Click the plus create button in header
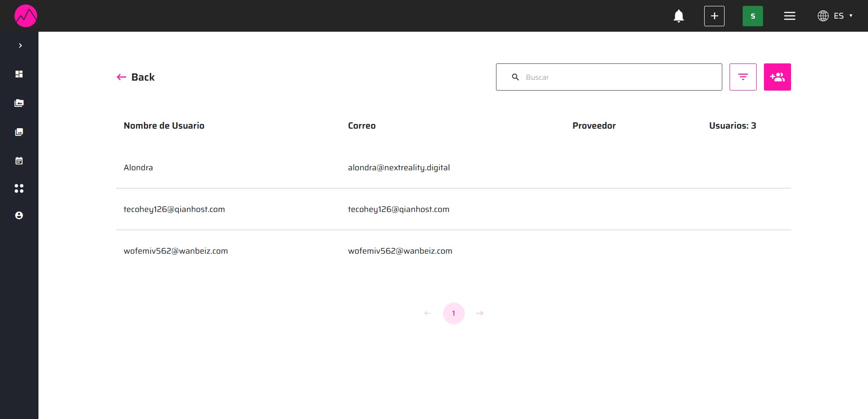868x419 pixels. (x=714, y=16)
